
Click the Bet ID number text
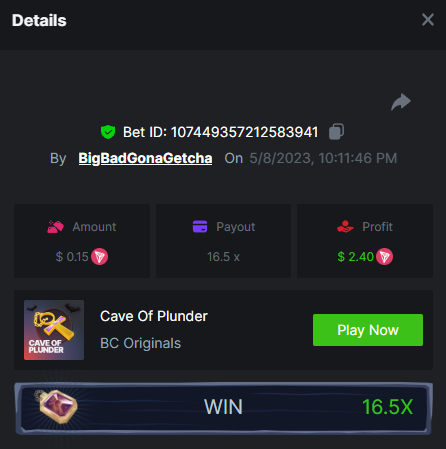[245, 132]
